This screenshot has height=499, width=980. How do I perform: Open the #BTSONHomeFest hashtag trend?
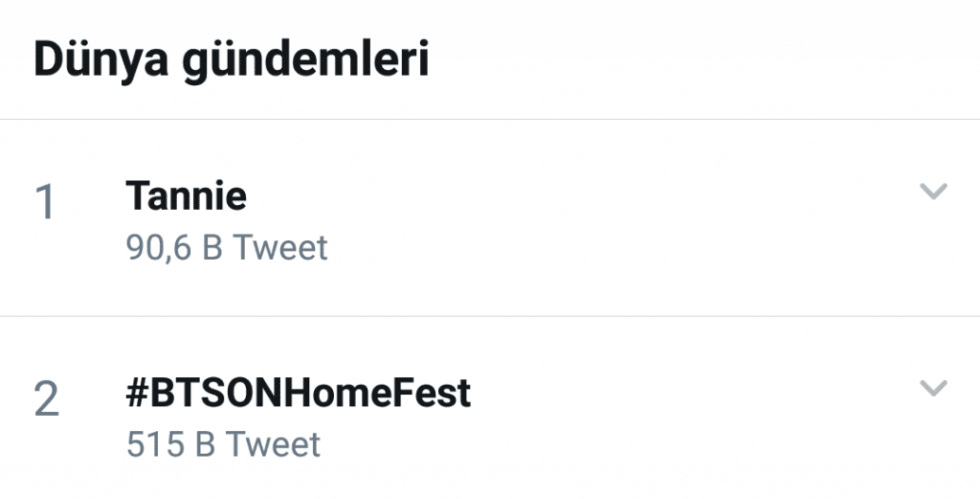[x=298, y=393]
